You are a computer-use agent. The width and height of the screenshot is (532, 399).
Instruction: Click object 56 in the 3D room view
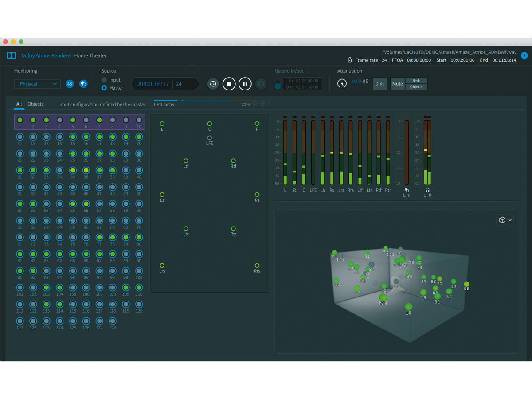[x=466, y=284]
